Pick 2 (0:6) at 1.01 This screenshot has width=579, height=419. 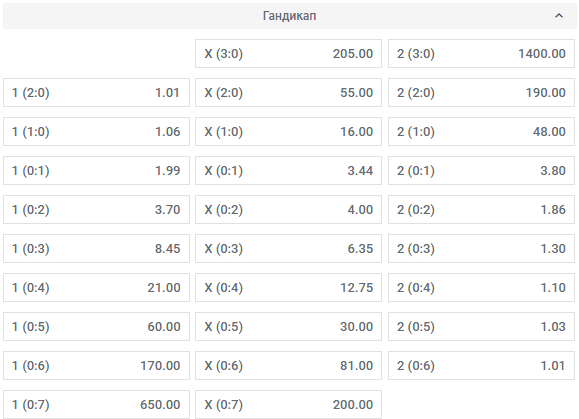[x=481, y=366]
